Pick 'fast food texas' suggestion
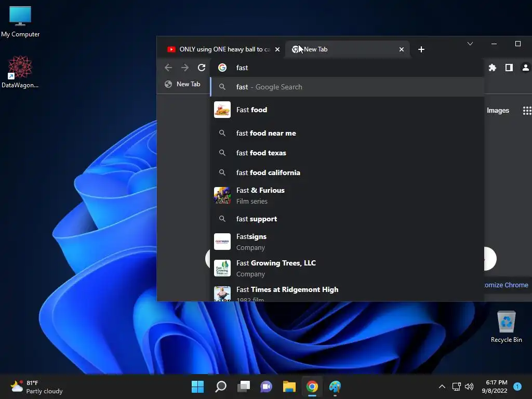532x399 pixels. coord(347,153)
